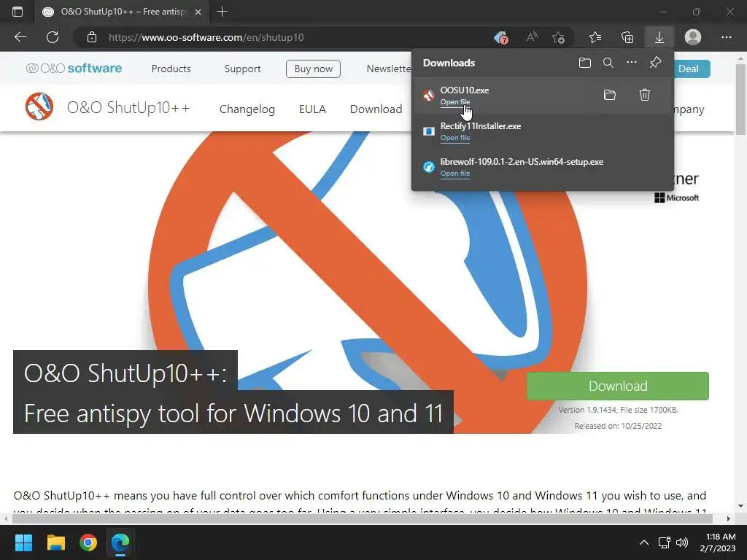Show OOSU10.exe in folder
Viewport: 747px width, 560px height.
click(x=610, y=95)
